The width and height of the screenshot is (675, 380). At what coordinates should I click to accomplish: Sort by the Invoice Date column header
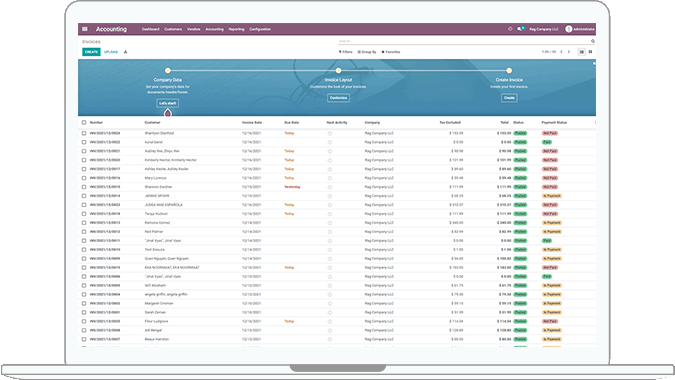(252, 123)
